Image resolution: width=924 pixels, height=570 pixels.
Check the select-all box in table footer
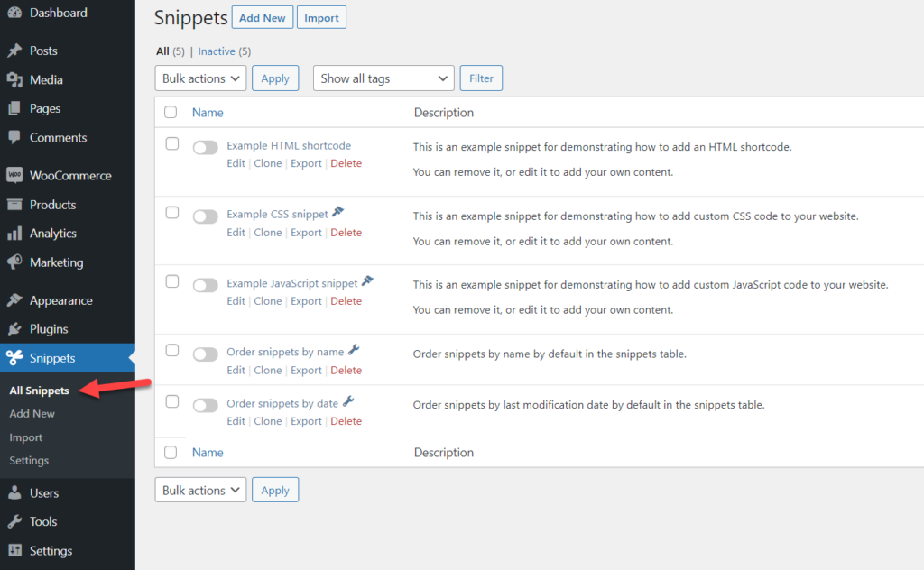(x=171, y=452)
